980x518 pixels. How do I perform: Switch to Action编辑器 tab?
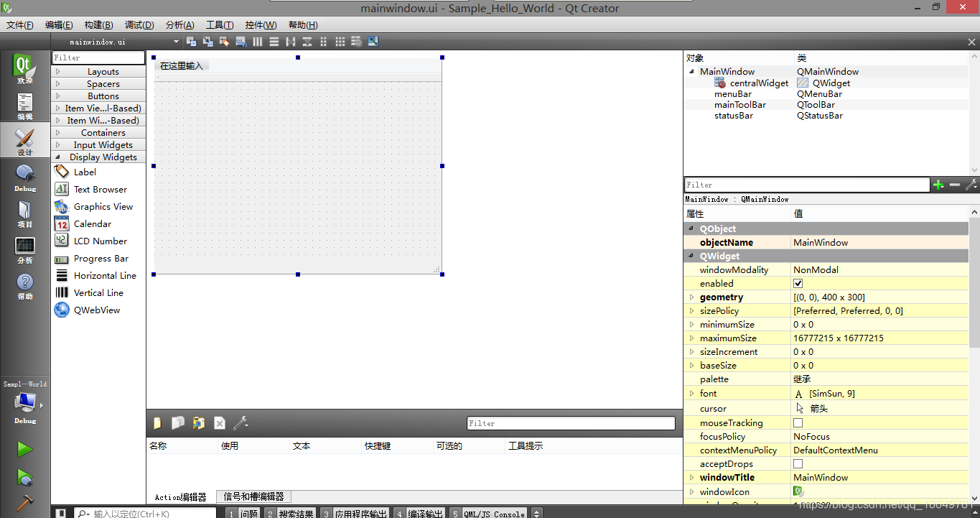(x=180, y=496)
